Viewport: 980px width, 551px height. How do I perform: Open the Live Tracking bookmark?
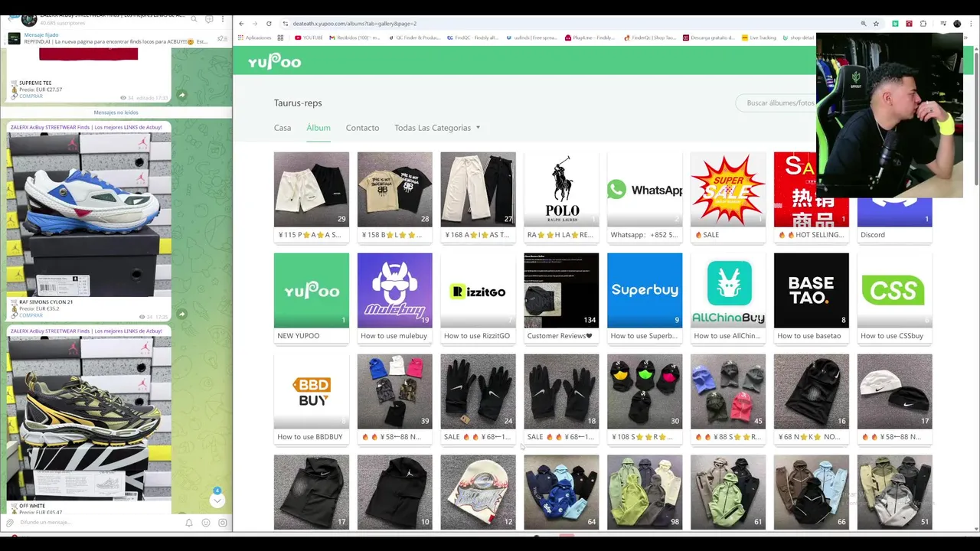(x=759, y=37)
